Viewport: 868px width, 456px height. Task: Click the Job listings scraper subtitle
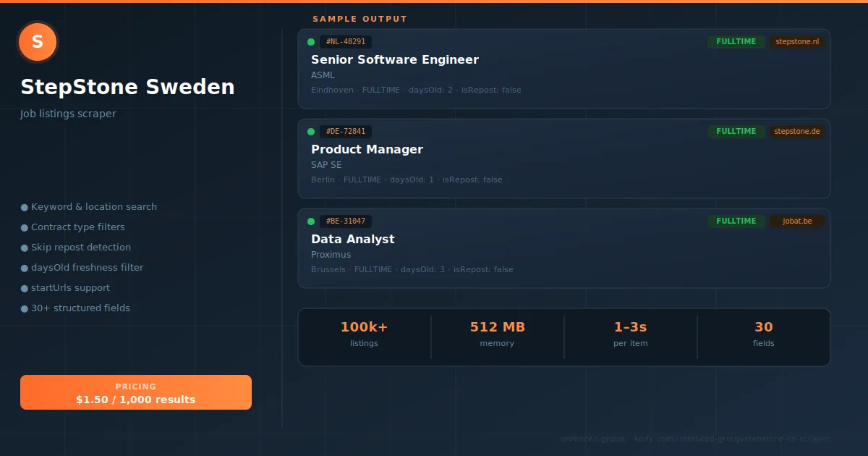68,114
